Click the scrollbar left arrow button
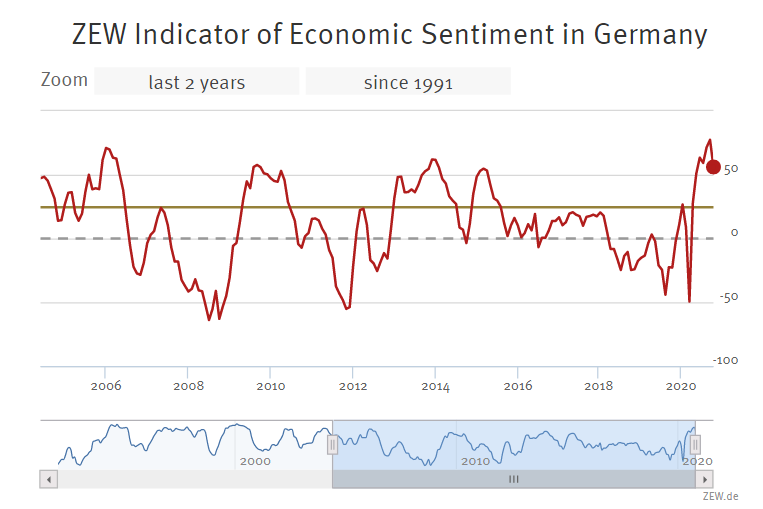The width and height of the screenshot is (763, 509). (48, 479)
